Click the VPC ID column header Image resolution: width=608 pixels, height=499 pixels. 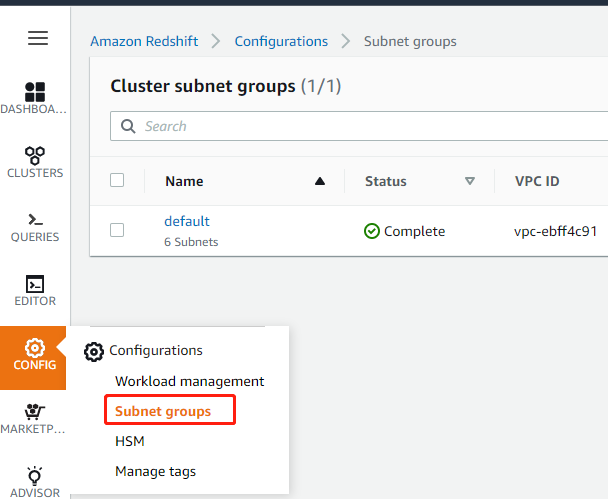pos(537,181)
